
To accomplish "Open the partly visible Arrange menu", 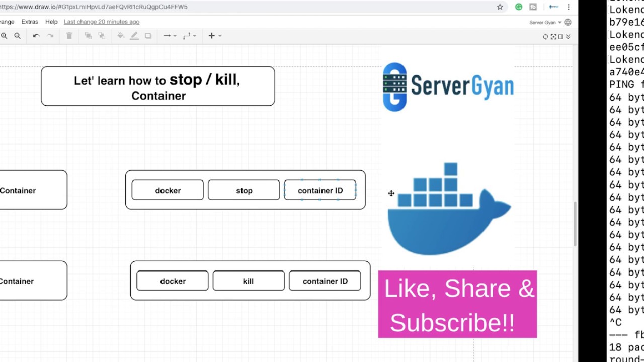I will coord(7,22).
